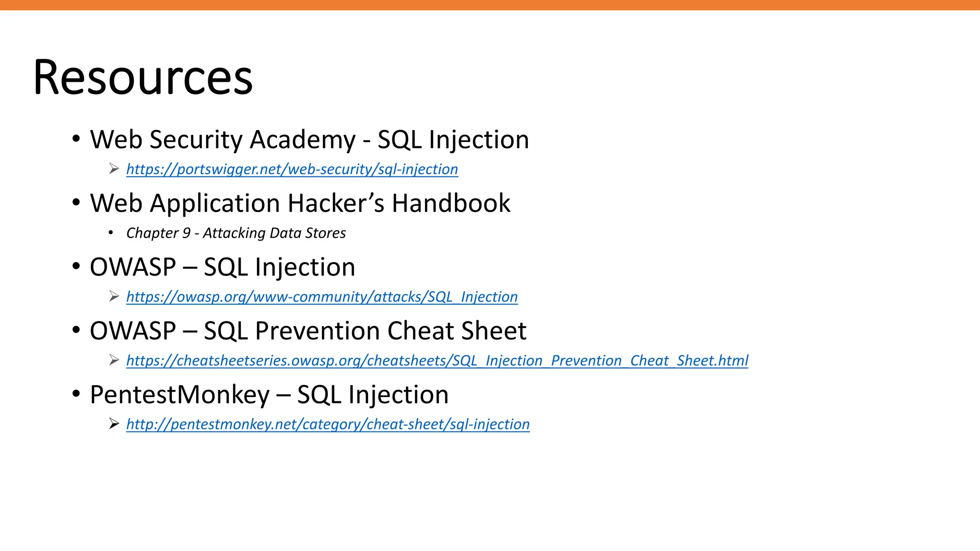Select the PentestMonkey – SQL Injection heading
Image resolution: width=980 pixels, height=551 pixels.
point(269,395)
